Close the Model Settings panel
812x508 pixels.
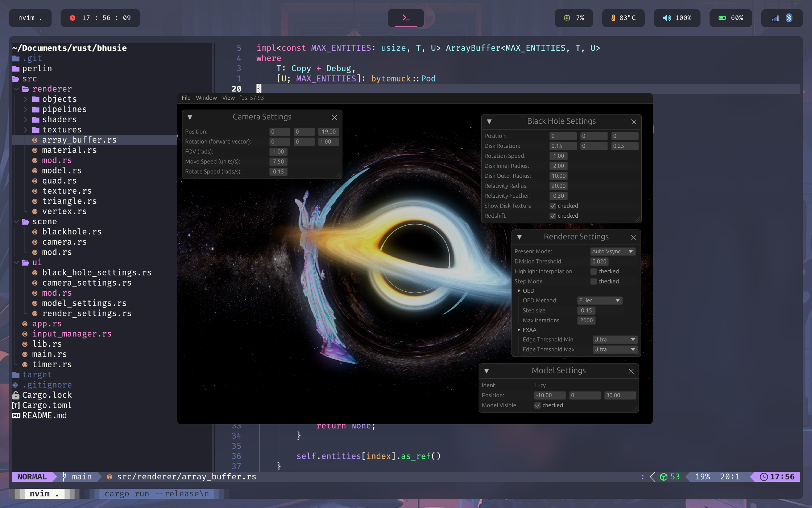[631, 371]
